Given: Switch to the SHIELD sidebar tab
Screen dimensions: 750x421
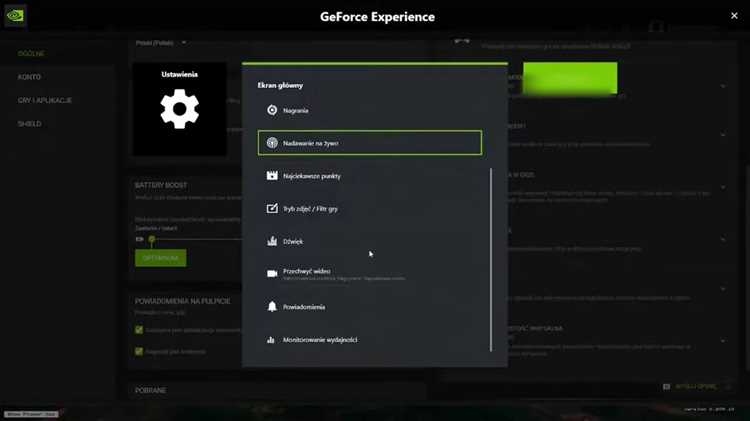Looking at the screenshot, I should pyautogui.click(x=30, y=124).
